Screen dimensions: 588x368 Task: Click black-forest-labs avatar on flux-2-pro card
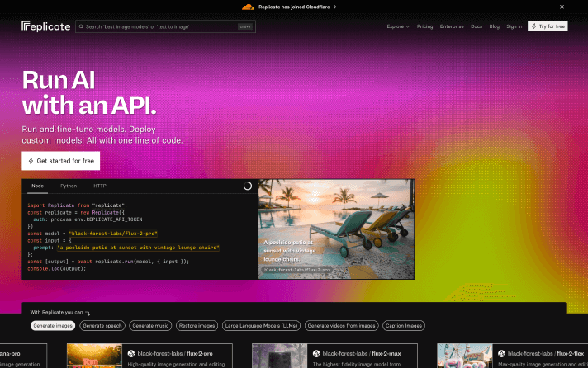tap(130, 353)
